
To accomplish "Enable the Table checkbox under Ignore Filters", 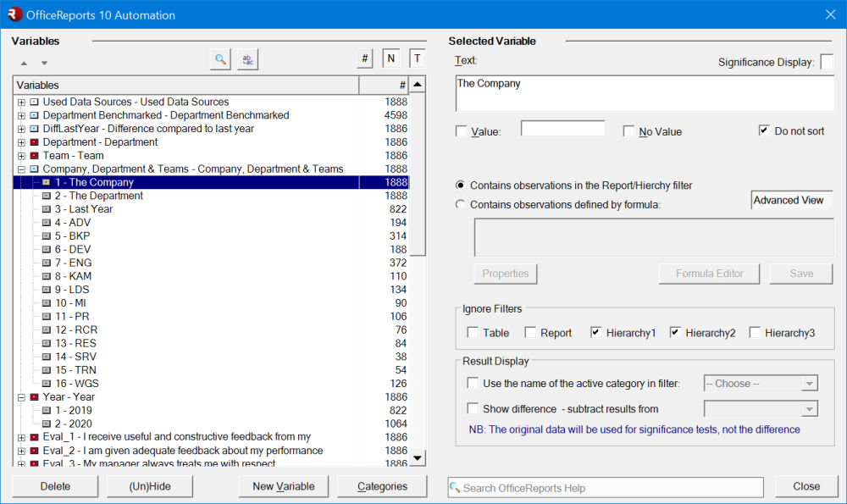I will click(x=473, y=332).
